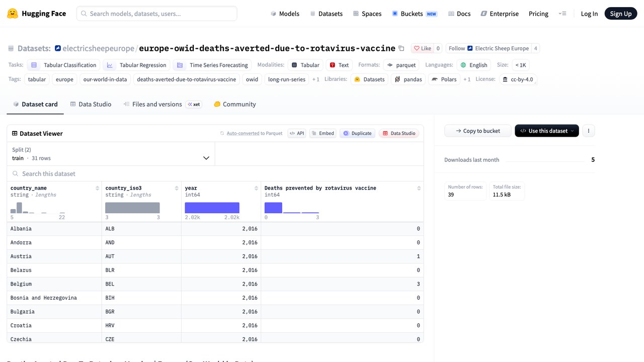This screenshot has width=644, height=362.
Task: Open the three-dot more options menu
Action: click(x=588, y=131)
